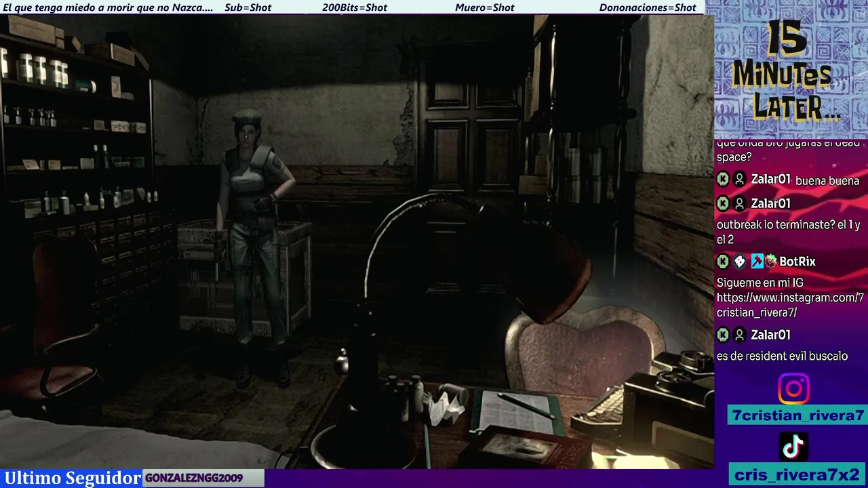Click the Kick badge next to BotRix
The width and height of the screenshot is (868, 488).
[723, 261]
